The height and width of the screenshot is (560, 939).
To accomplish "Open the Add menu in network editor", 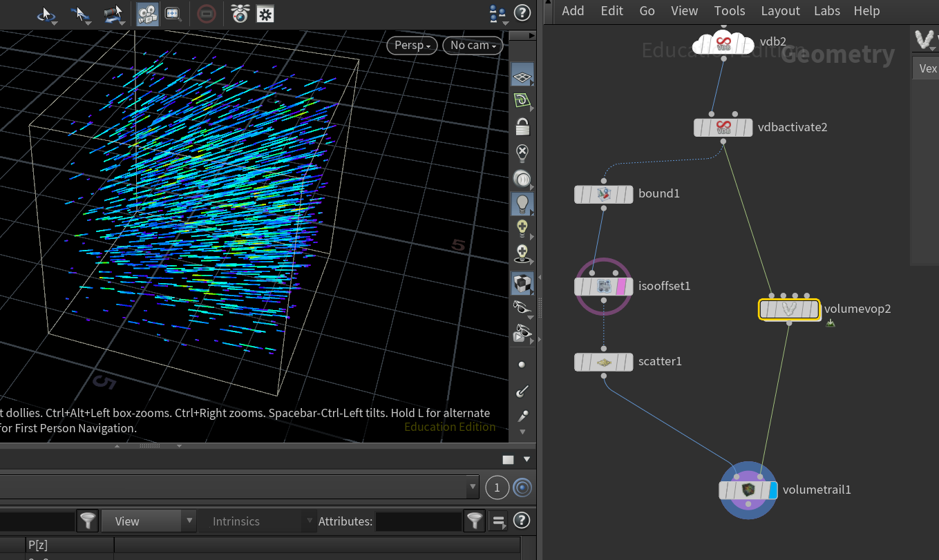I will [x=573, y=10].
